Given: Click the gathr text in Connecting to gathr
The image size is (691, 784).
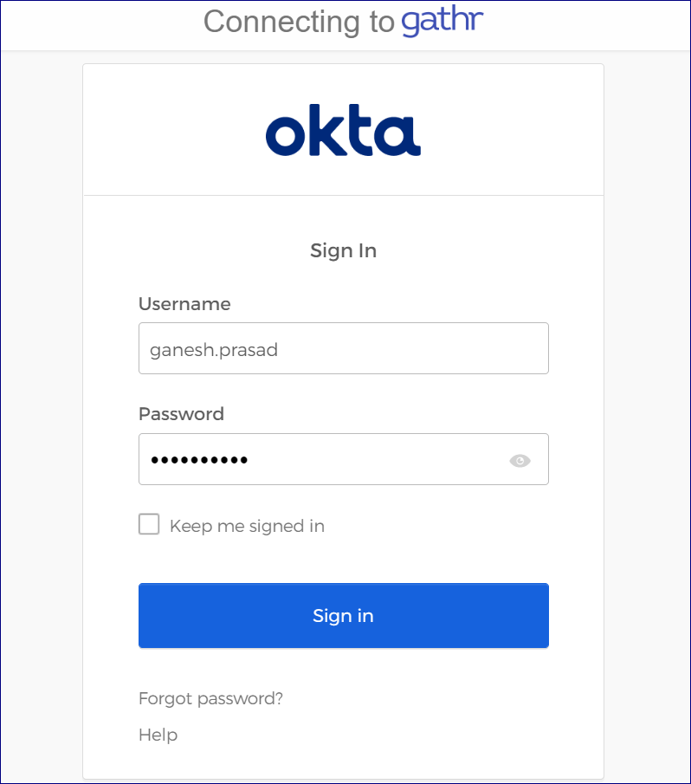Looking at the screenshot, I should pyautogui.click(x=442, y=21).
